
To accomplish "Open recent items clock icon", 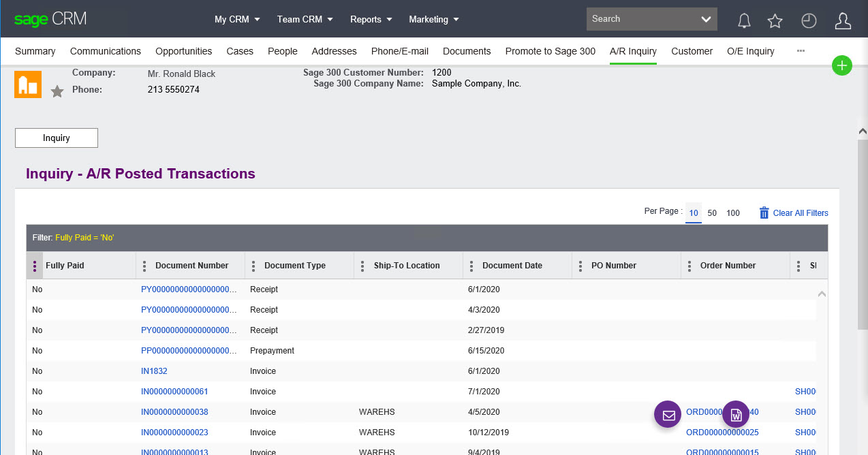I will click(809, 21).
